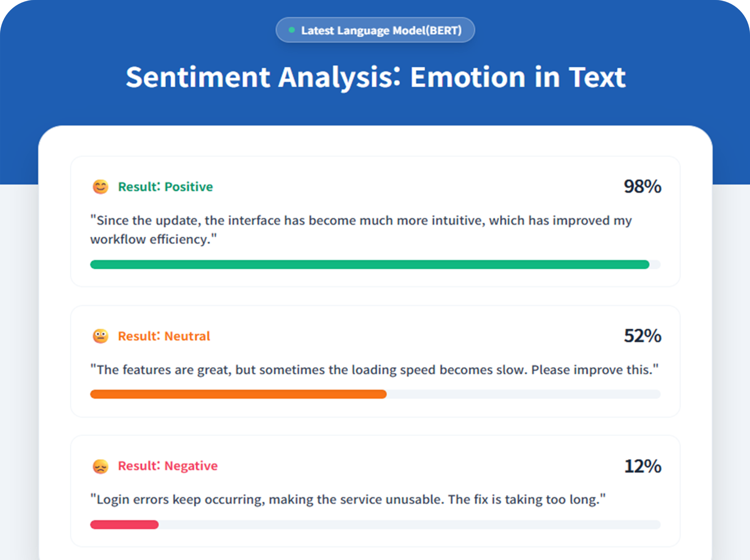Click the neutral face emoji icon

(x=101, y=336)
